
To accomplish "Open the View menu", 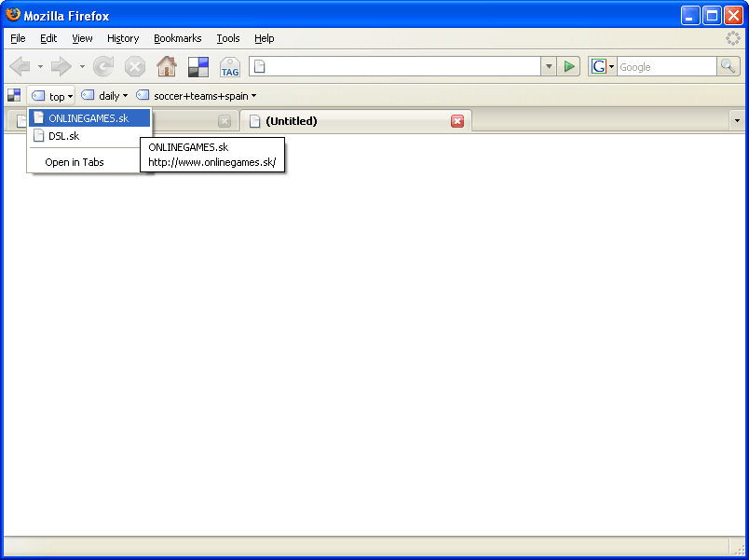I will point(82,38).
